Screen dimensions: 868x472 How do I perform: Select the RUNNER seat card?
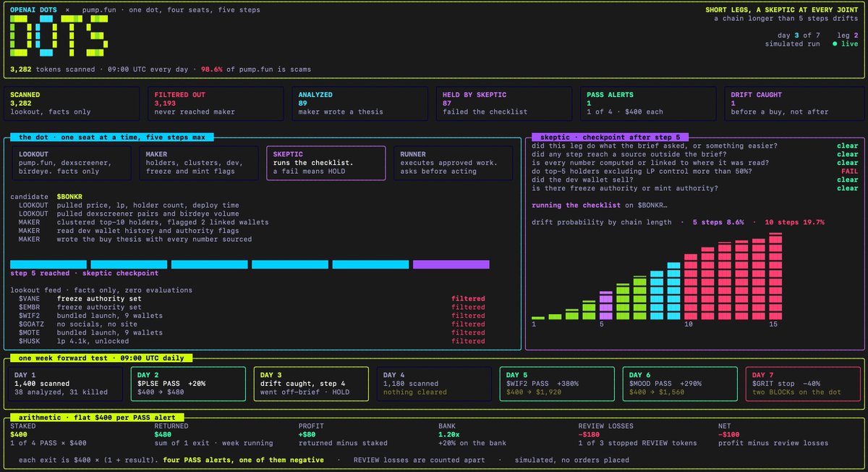[452, 162]
